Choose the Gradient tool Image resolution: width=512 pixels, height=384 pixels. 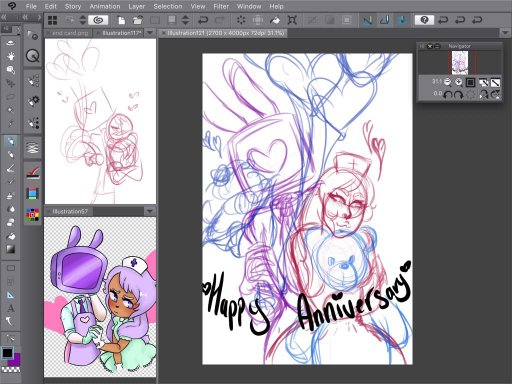11,249
